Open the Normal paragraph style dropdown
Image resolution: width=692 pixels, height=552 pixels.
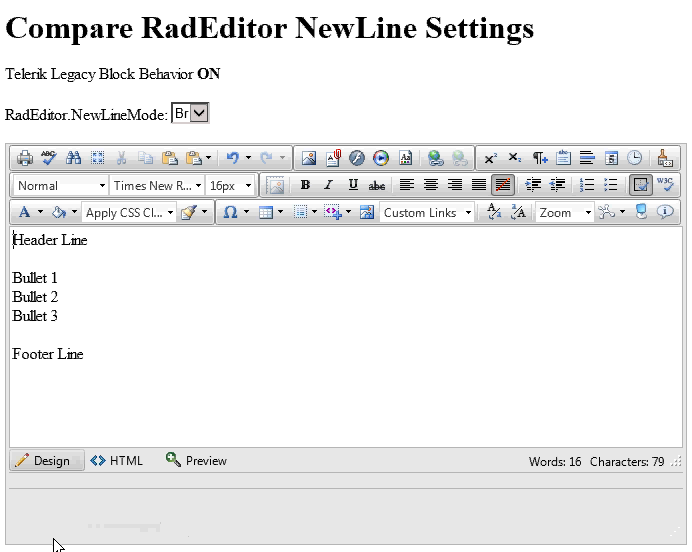pyautogui.click(x=60, y=186)
